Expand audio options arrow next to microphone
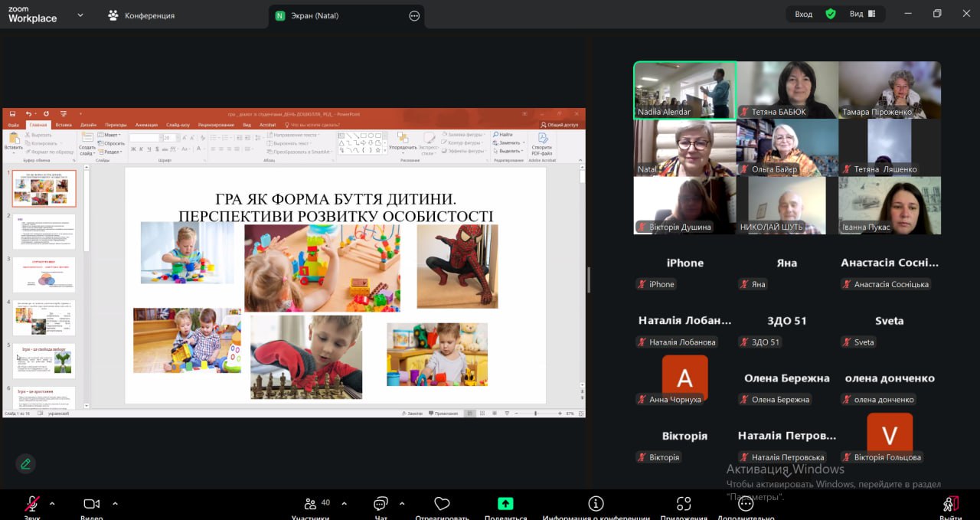Screen dimensions: 980x520 click(x=52, y=504)
